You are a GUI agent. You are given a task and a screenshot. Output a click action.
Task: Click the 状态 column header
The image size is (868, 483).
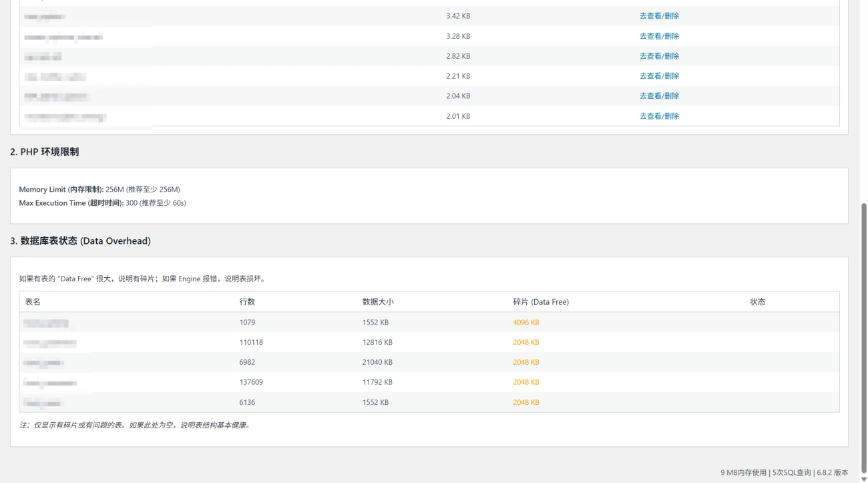(x=757, y=302)
